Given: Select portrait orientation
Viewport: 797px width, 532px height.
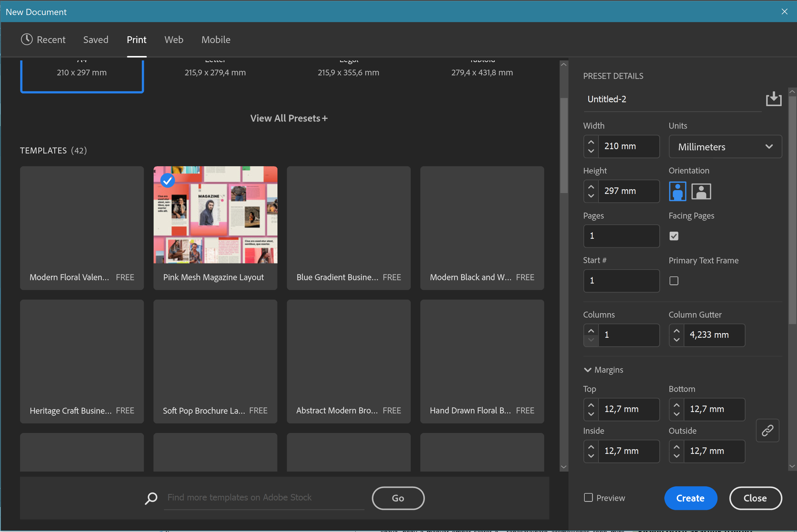Looking at the screenshot, I should point(678,191).
